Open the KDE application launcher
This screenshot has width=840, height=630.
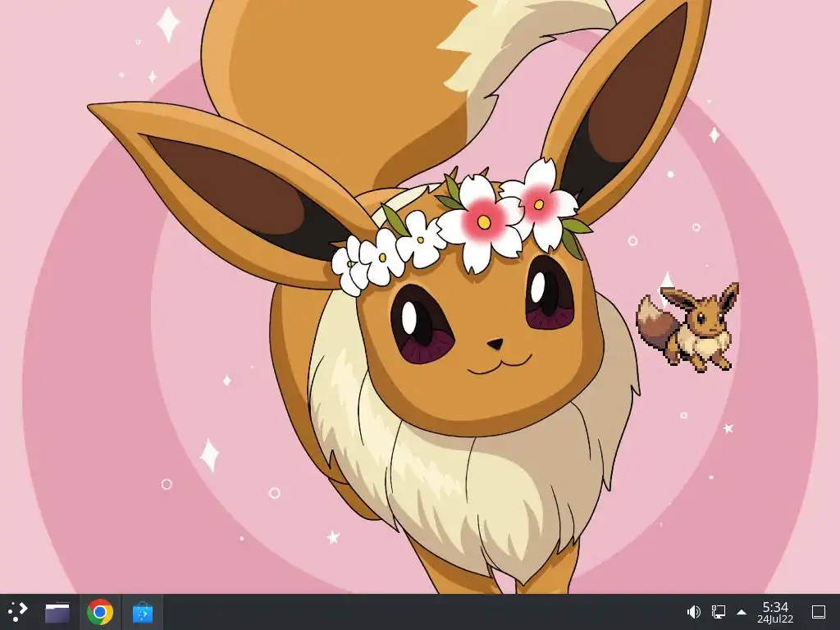point(18,612)
